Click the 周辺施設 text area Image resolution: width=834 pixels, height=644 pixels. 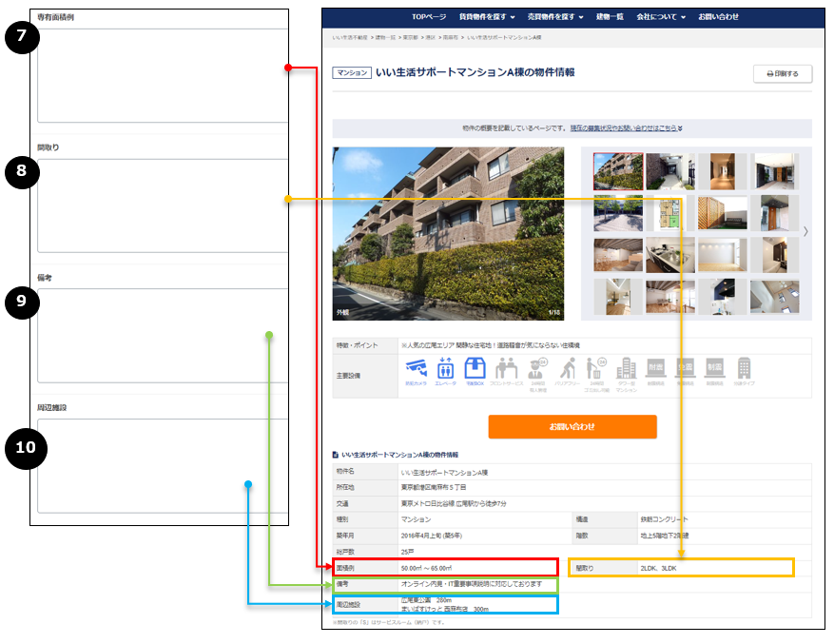tap(162, 466)
